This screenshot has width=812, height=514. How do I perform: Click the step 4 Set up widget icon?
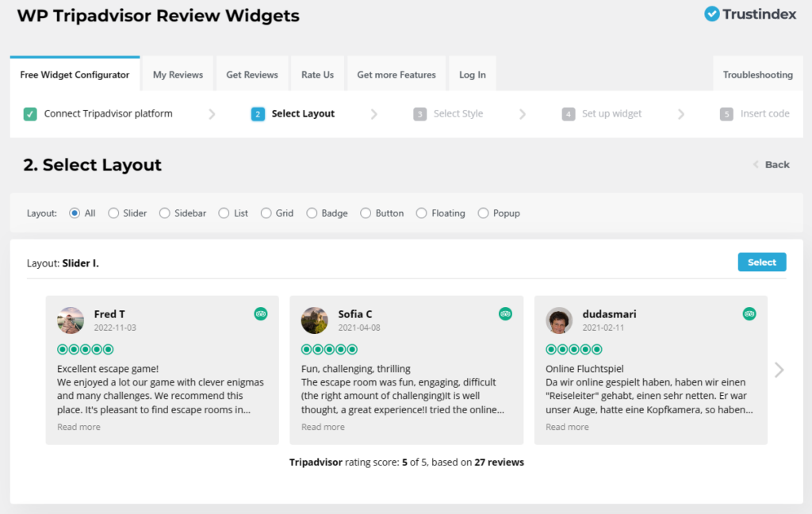click(x=569, y=113)
